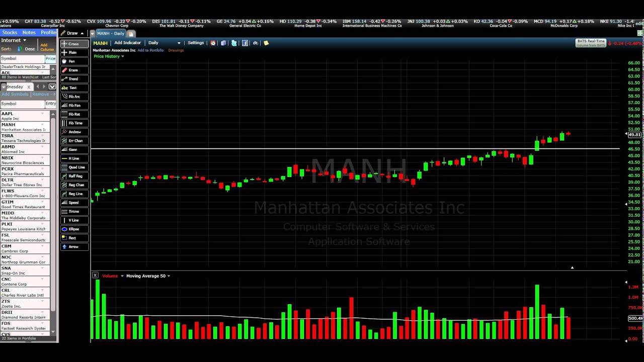The width and height of the screenshot is (644, 362).
Task: Select the MANH - Daily chart tab
Action: click(111, 34)
